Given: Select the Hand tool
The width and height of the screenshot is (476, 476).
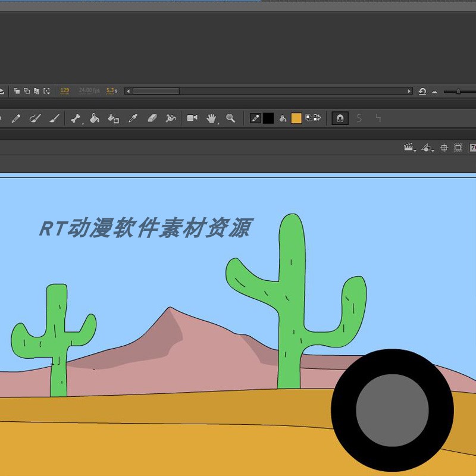Looking at the screenshot, I should (x=211, y=118).
